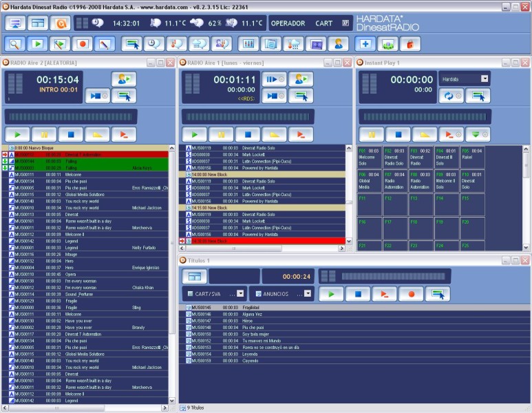Screen dimensions: 532x413
Task: Click the cassette tape icon
Action: tap(316, 44)
